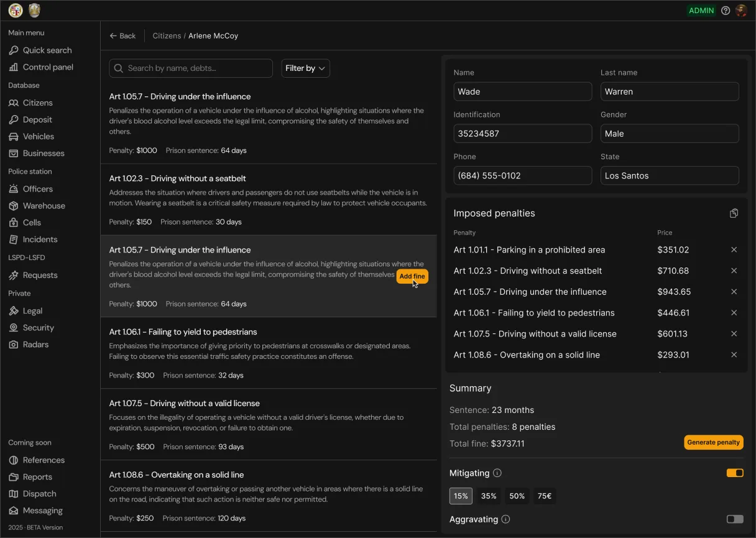Edit the Identification field
Image resolution: width=756 pixels, height=538 pixels.
(x=523, y=133)
